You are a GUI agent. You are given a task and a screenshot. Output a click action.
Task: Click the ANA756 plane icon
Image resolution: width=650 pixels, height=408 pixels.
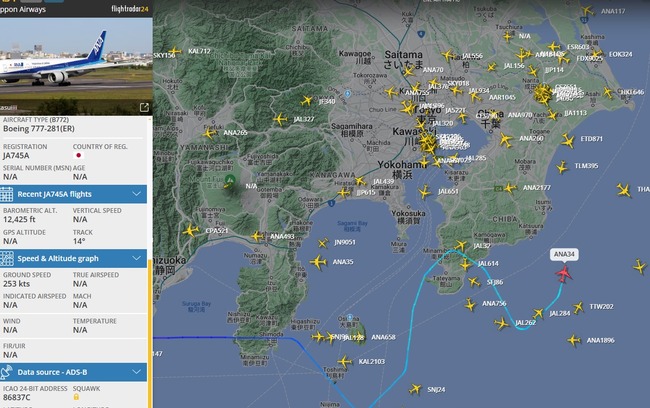click(x=470, y=304)
